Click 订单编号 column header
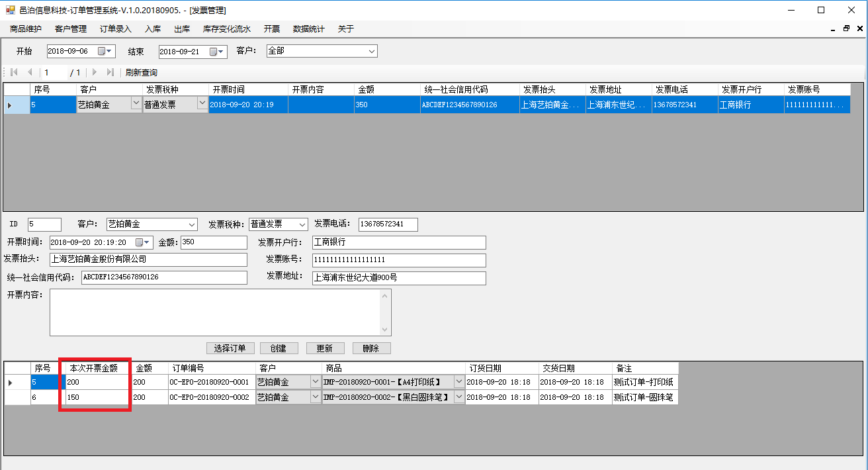Image resolution: width=868 pixels, height=470 pixels. [x=212, y=368]
